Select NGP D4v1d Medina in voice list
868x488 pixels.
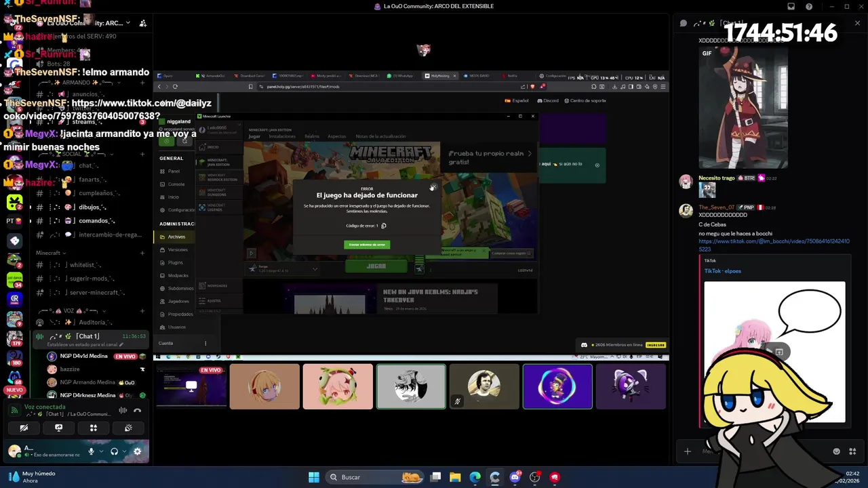[96, 357]
